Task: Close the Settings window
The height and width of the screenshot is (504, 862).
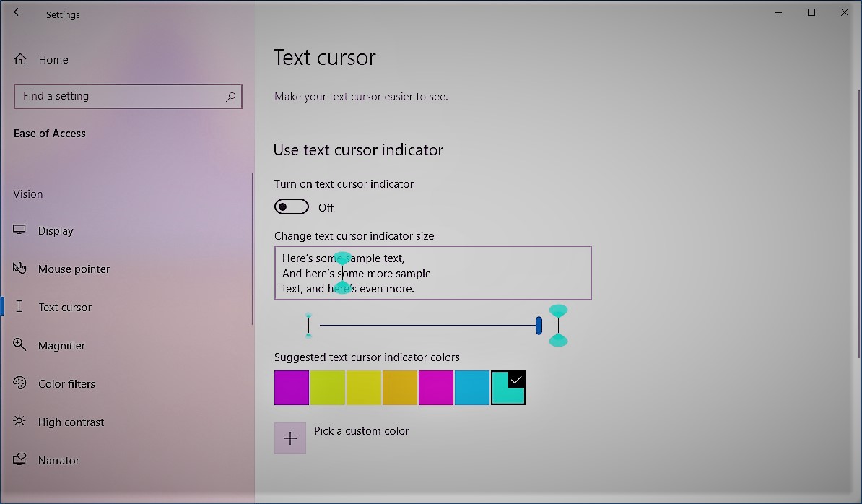Action: pos(845,13)
